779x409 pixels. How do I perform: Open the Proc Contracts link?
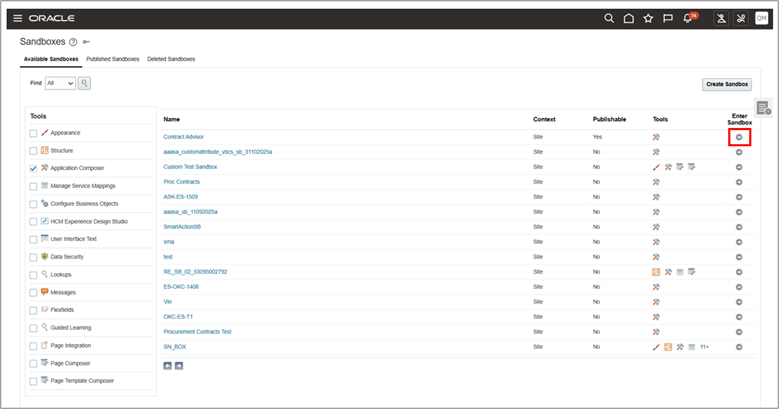tap(181, 182)
